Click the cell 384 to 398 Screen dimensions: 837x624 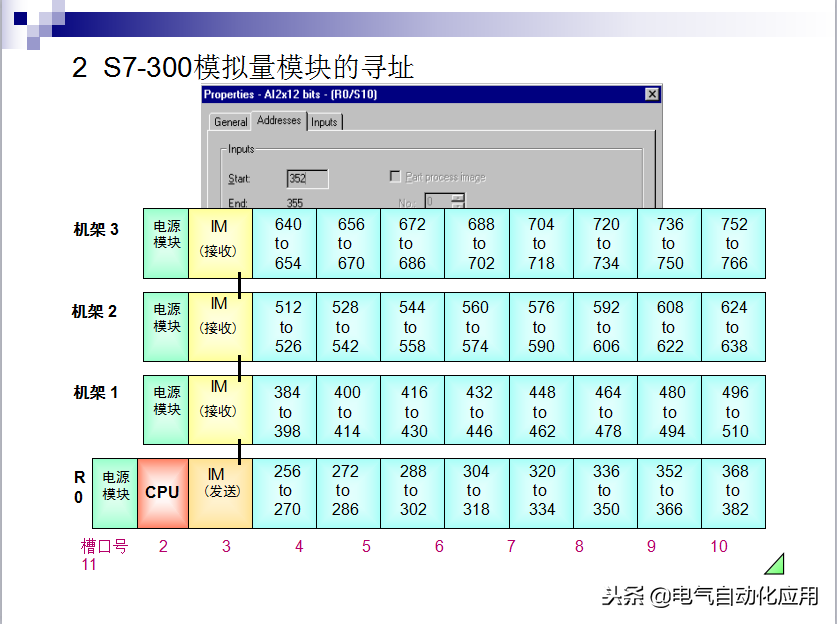285,410
